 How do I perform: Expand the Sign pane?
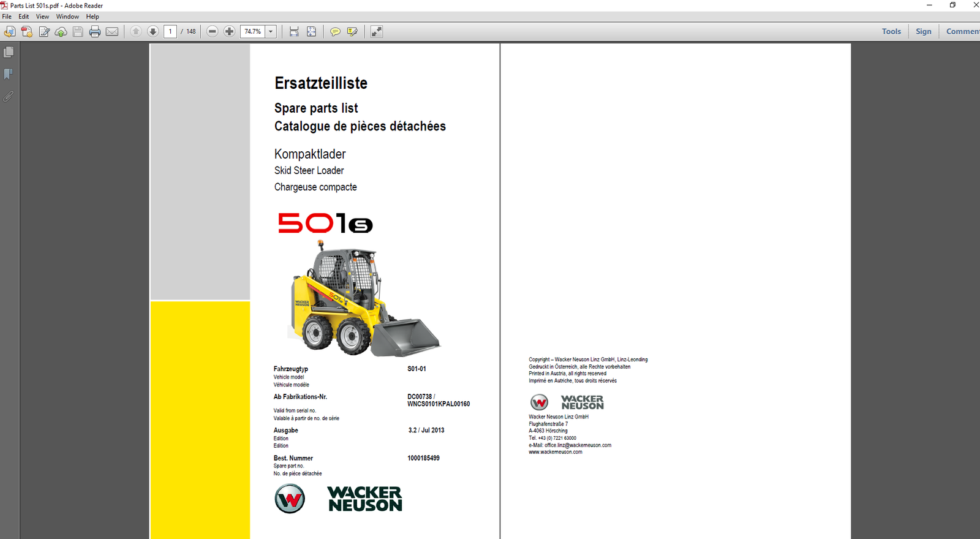point(923,32)
